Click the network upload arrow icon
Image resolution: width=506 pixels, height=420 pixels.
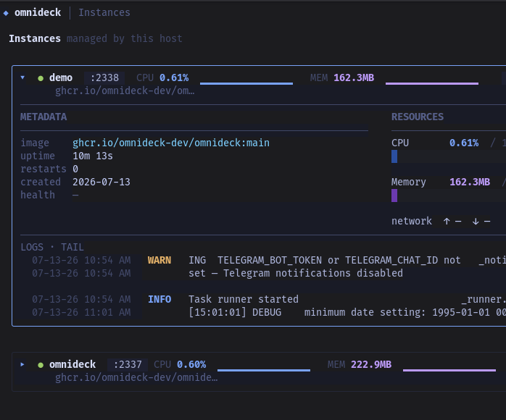click(x=447, y=222)
